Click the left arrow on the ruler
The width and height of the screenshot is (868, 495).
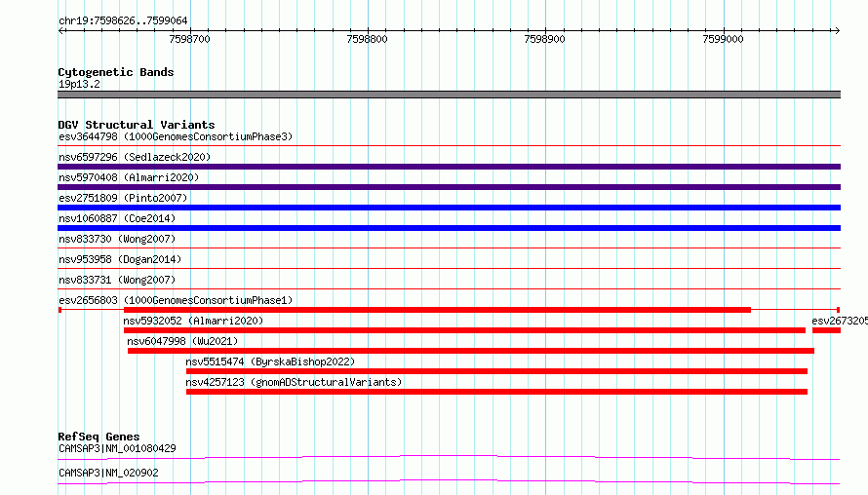click(61, 31)
